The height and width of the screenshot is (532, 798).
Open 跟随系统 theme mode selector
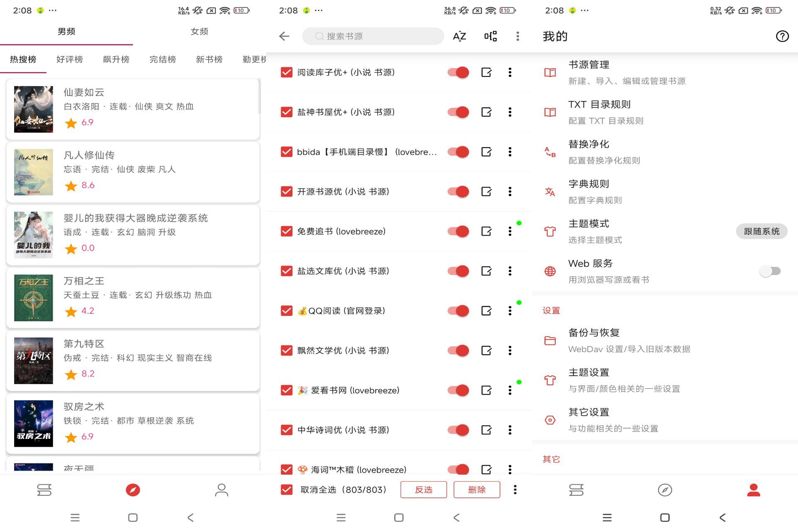(x=761, y=231)
